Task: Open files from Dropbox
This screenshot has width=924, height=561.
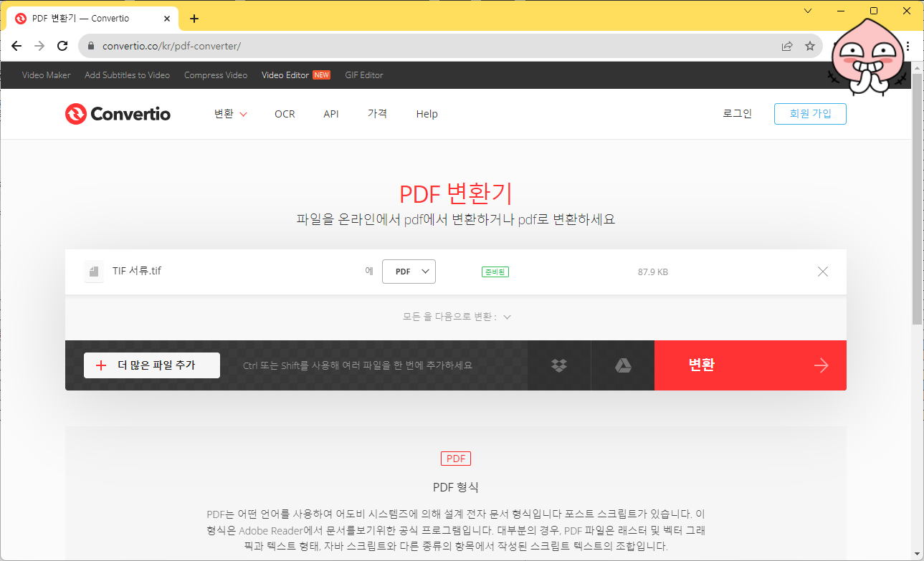Action: pyautogui.click(x=558, y=365)
